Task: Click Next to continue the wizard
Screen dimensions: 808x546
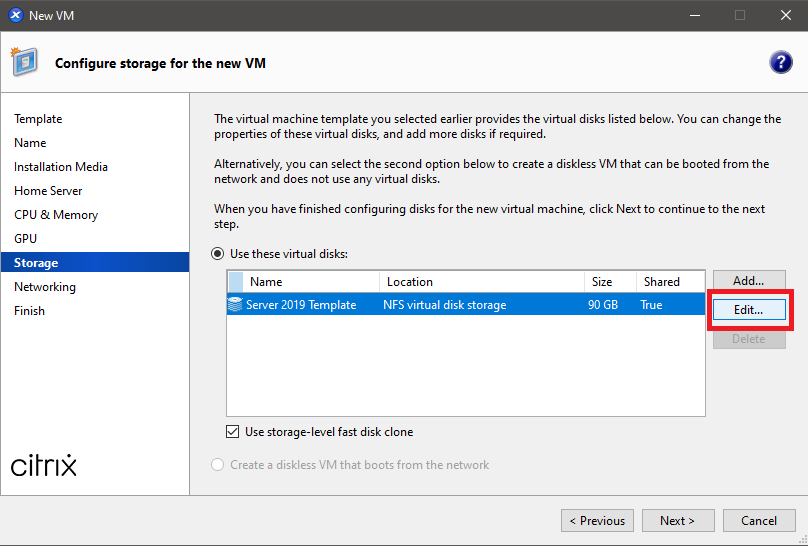Action: coord(677,520)
